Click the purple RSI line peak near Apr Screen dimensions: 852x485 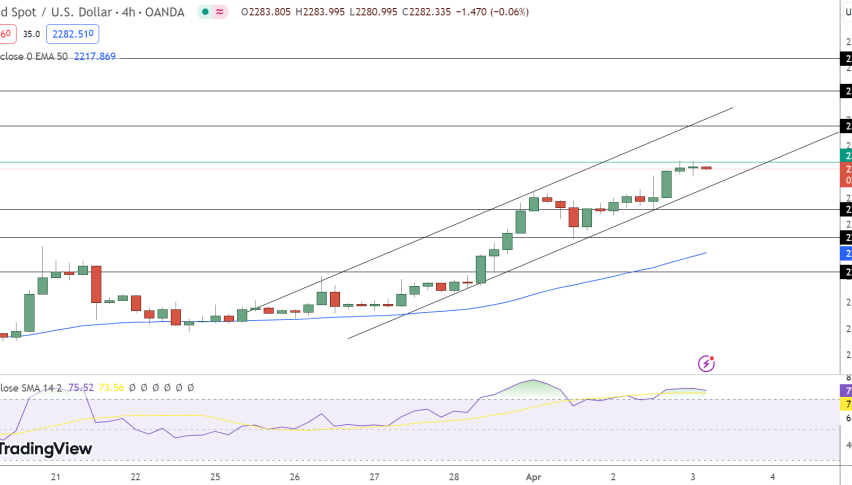click(x=533, y=380)
